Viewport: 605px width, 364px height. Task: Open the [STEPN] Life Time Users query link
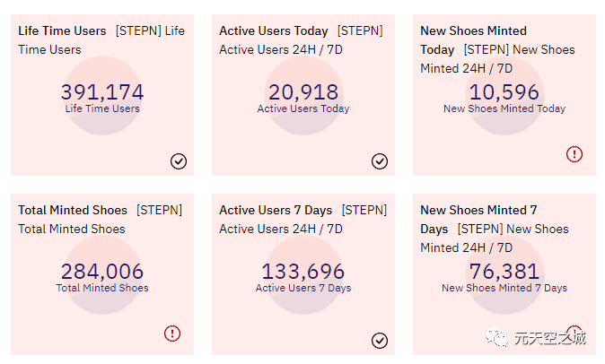click(x=150, y=31)
